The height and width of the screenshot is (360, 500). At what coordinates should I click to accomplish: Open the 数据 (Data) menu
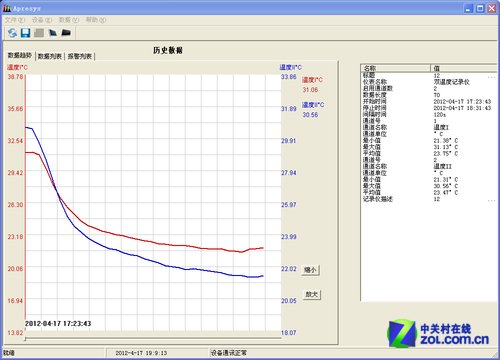click(x=69, y=20)
